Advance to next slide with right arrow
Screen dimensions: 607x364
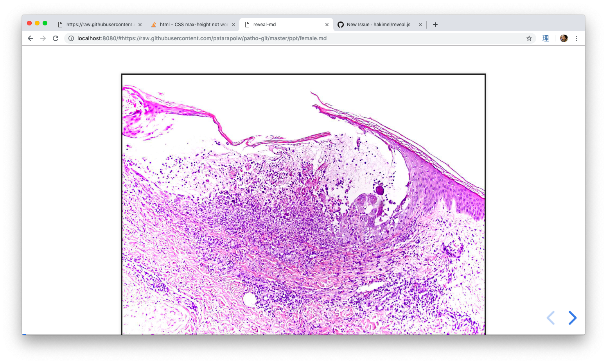point(573,318)
